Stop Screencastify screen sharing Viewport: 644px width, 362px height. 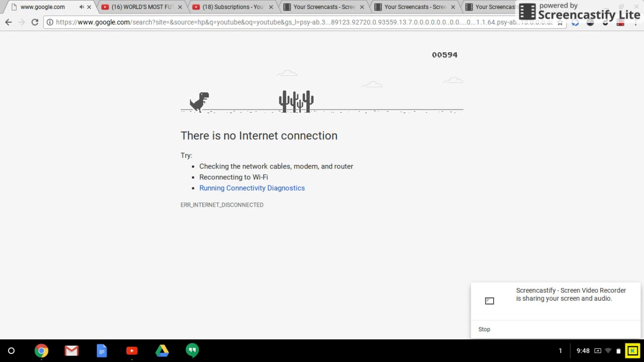[484, 329]
